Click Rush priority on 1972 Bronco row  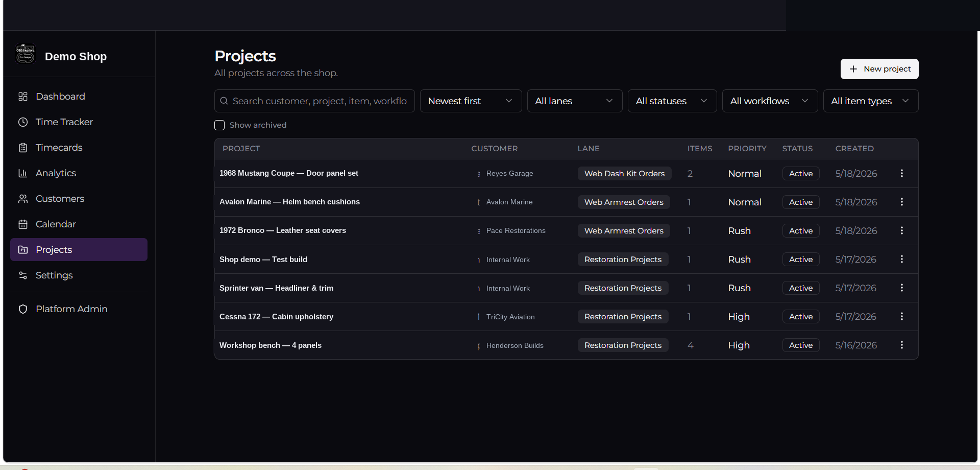pos(739,231)
